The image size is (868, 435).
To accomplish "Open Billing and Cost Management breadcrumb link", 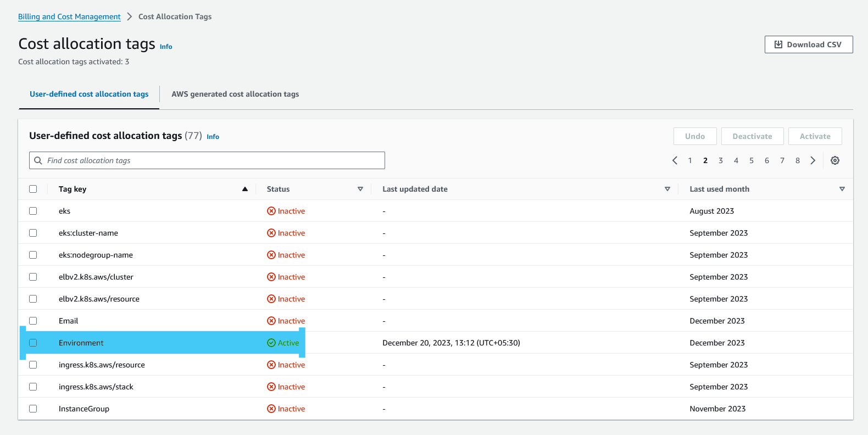I will point(69,16).
